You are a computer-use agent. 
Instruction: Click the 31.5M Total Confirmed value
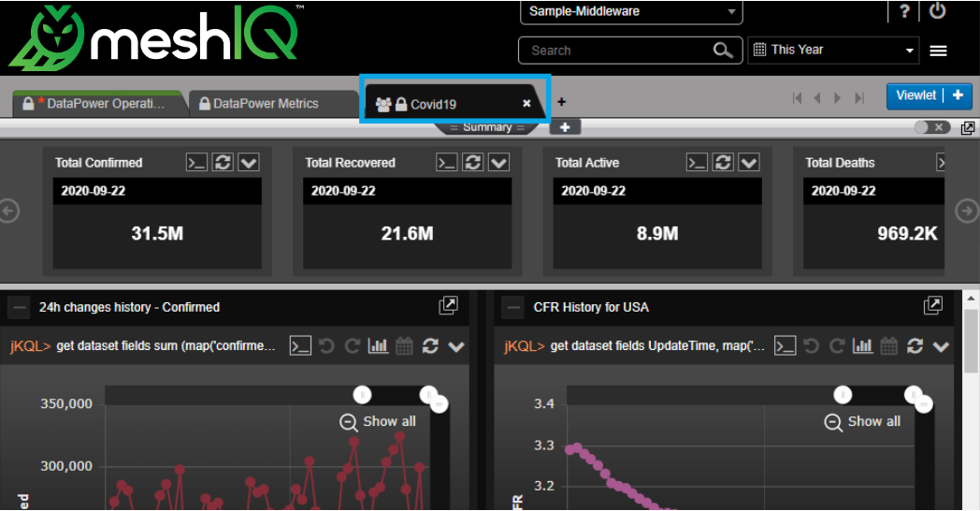(x=157, y=234)
